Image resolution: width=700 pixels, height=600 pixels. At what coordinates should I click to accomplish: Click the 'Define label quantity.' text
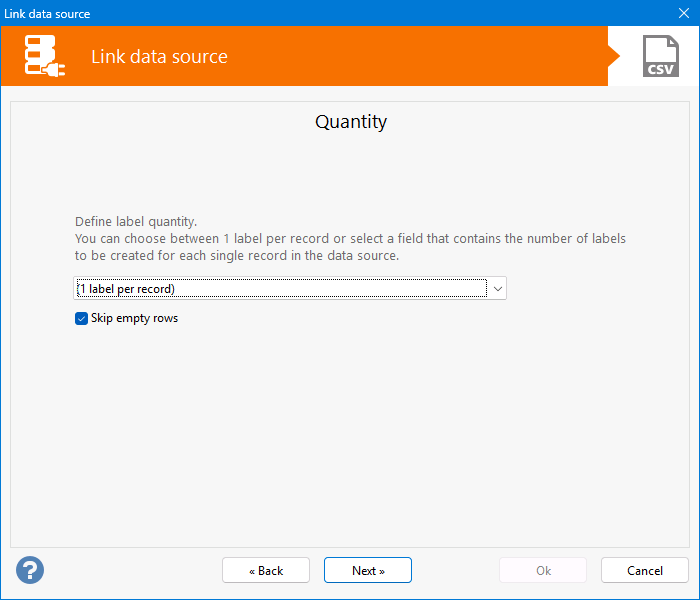click(x=136, y=222)
